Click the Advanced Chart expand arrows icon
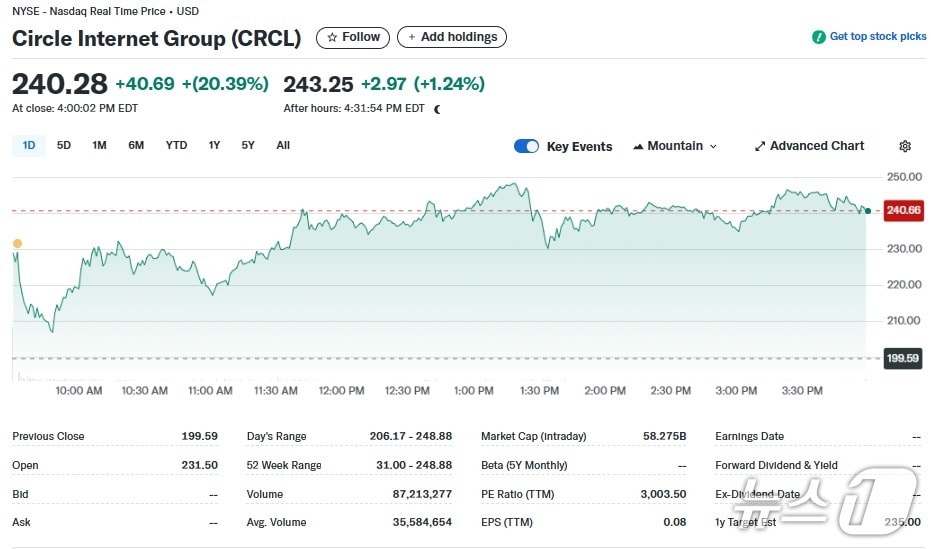The width and height of the screenshot is (931, 549). (760, 146)
